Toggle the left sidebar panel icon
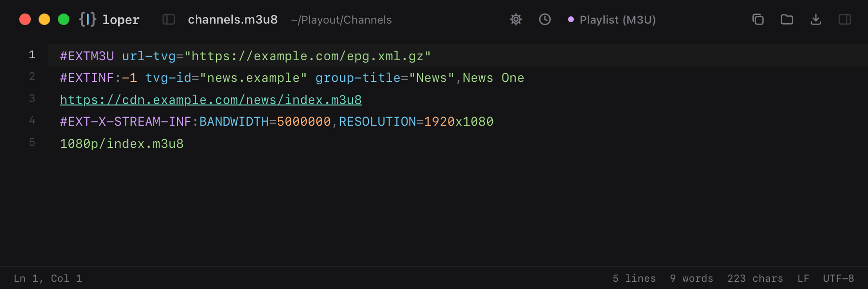The height and width of the screenshot is (289, 868). [x=169, y=19]
